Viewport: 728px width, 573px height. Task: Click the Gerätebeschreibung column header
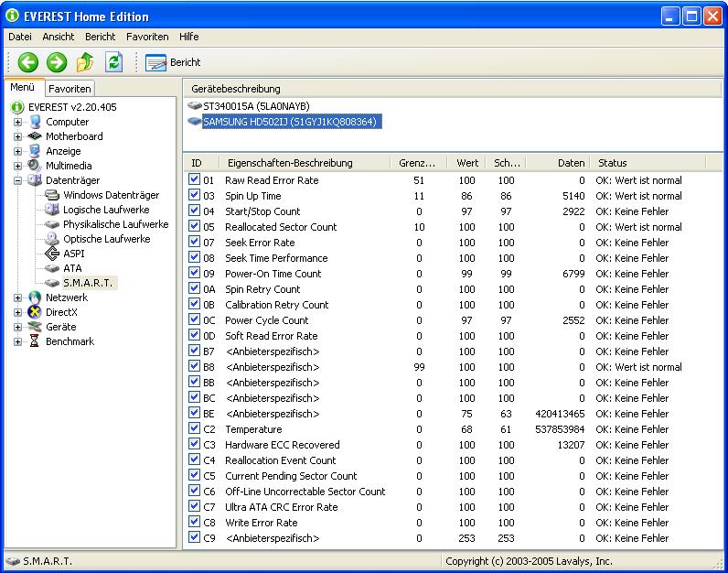pyautogui.click(x=453, y=88)
